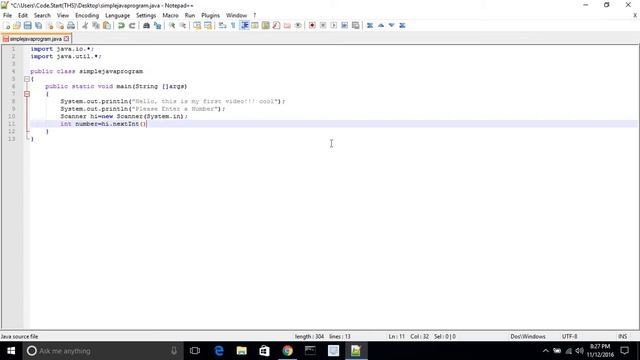
Task: Click the Copy toolbar icon
Action: 96,25
